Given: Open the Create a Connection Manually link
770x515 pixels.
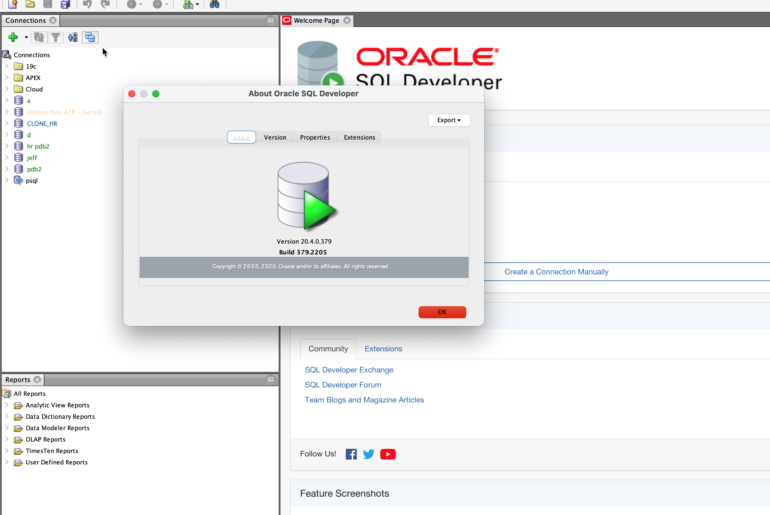Looking at the screenshot, I should point(556,272).
